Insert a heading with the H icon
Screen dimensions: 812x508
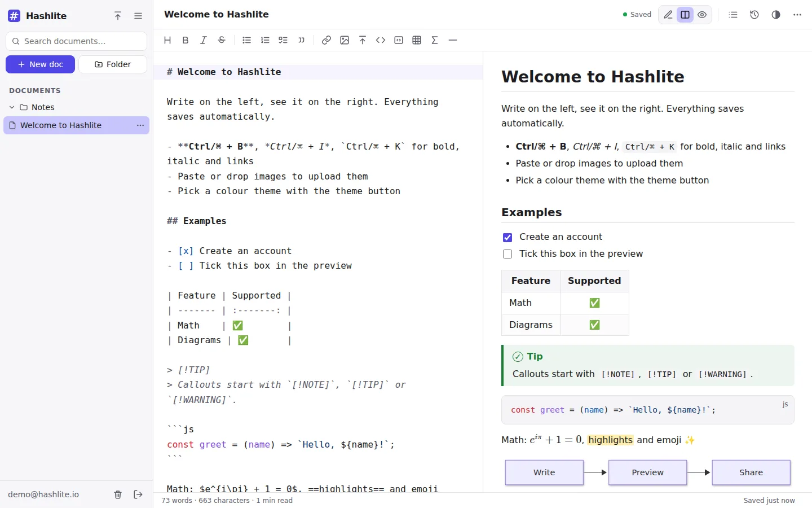point(167,40)
